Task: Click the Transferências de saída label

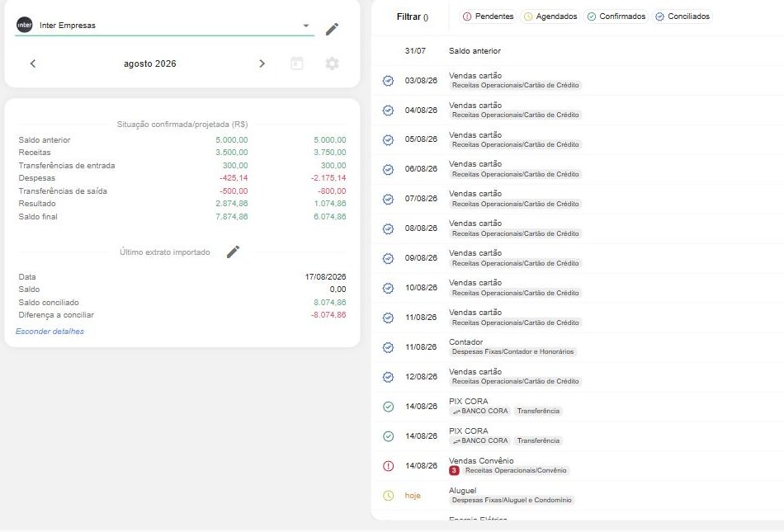Action: (63, 191)
